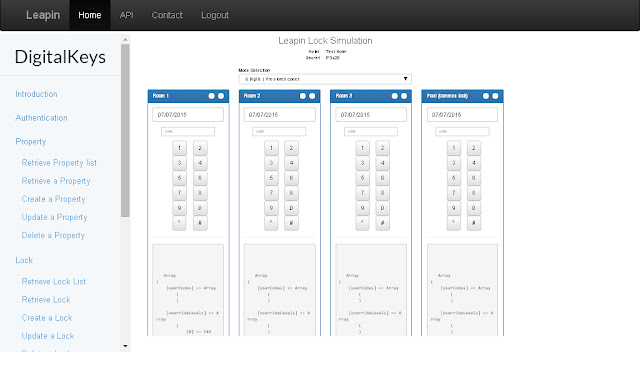
Task: Tap keypad 7 on Room 3
Action: point(362,193)
